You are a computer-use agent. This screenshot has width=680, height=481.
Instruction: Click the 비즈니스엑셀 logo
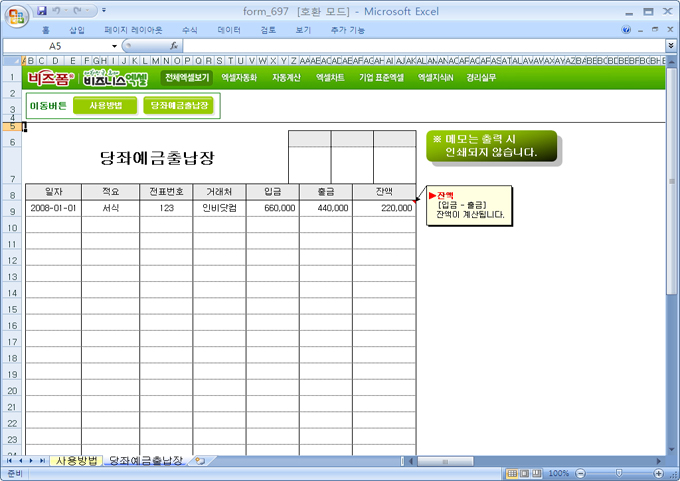(116, 78)
